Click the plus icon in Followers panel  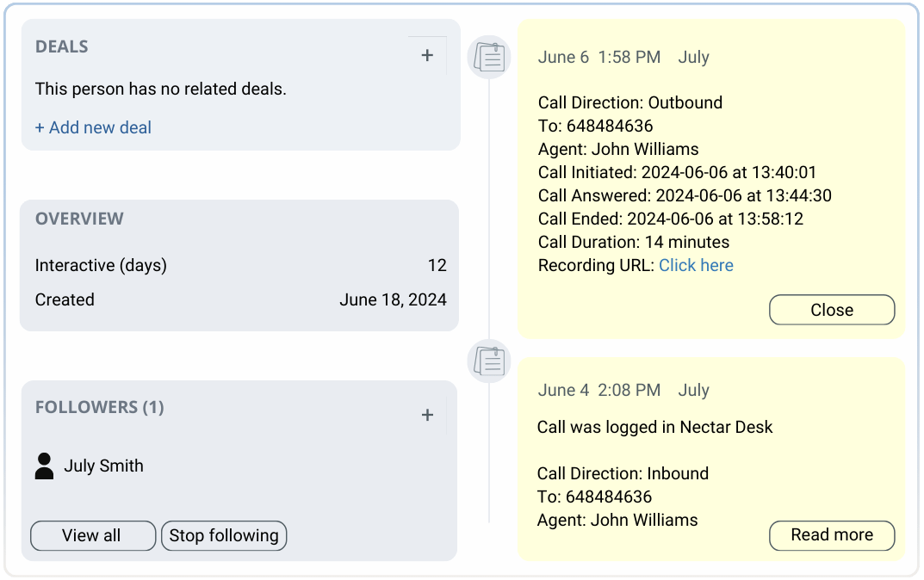[x=427, y=415]
